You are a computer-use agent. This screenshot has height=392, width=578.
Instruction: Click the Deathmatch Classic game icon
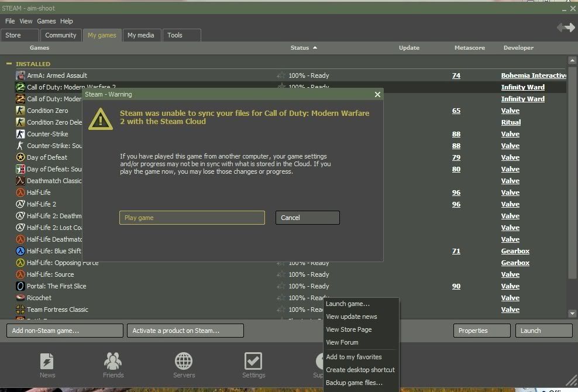click(20, 181)
